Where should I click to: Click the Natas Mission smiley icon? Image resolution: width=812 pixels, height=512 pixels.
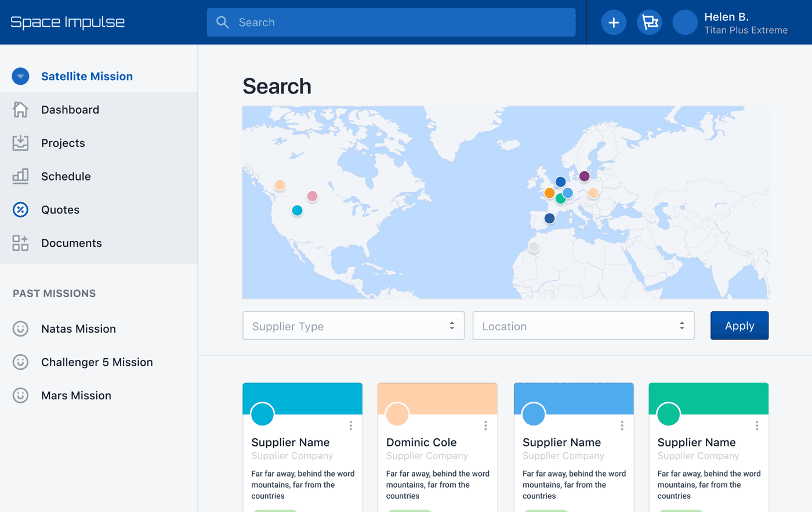coord(20,329)
